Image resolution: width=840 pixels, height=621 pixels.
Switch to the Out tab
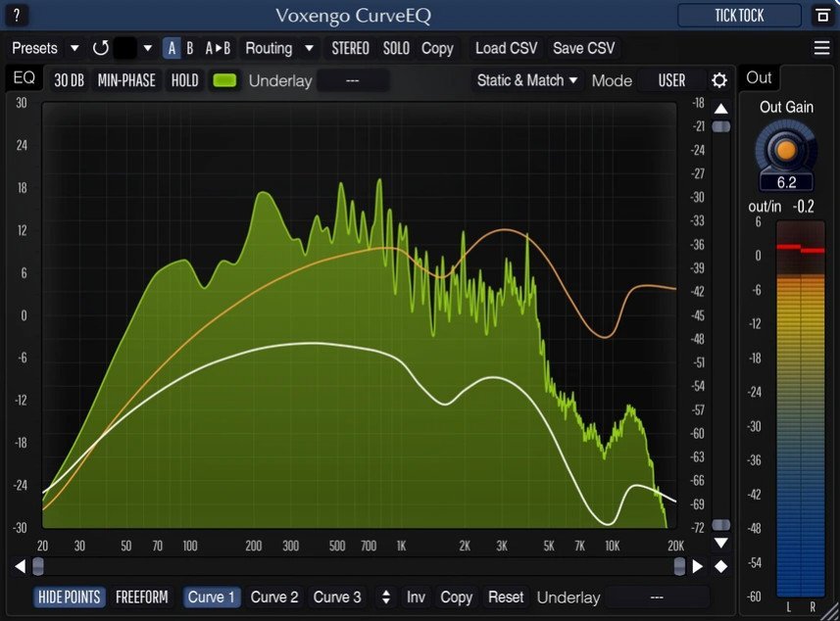(x=759, y=77)
